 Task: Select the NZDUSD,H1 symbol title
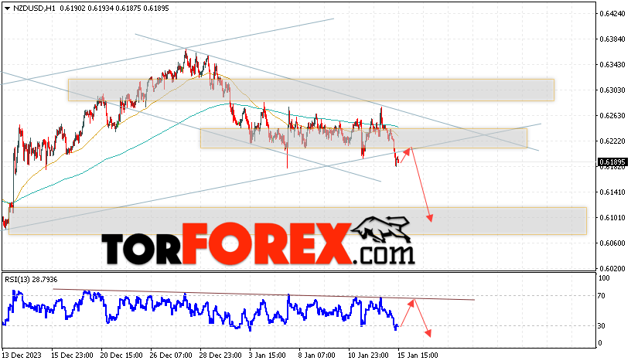34,8
